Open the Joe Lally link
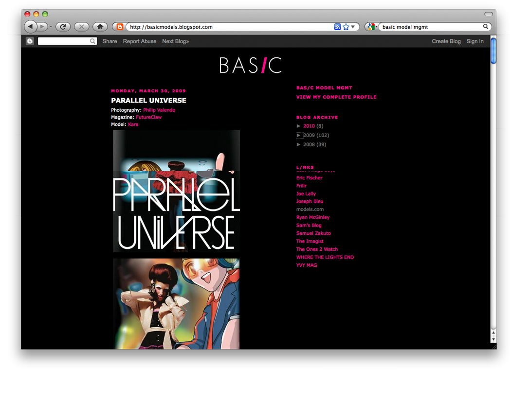The image size is (511, 420). point(306,194)
